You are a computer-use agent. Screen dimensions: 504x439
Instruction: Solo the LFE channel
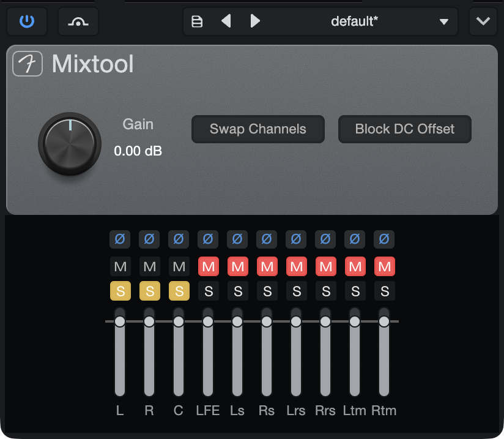(209, 291)
